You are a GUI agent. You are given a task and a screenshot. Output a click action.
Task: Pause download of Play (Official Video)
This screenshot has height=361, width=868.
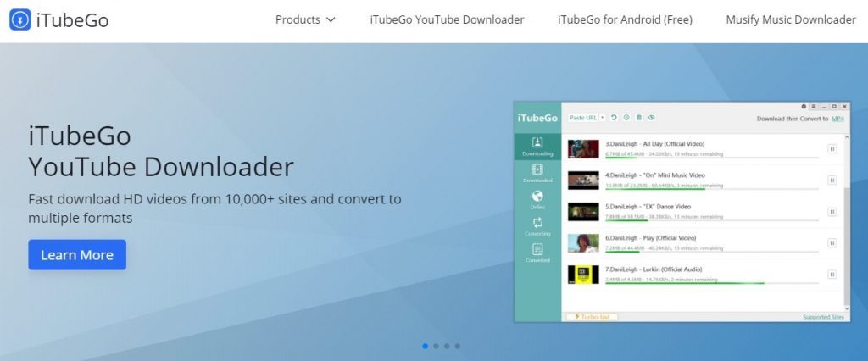(832, 242)
